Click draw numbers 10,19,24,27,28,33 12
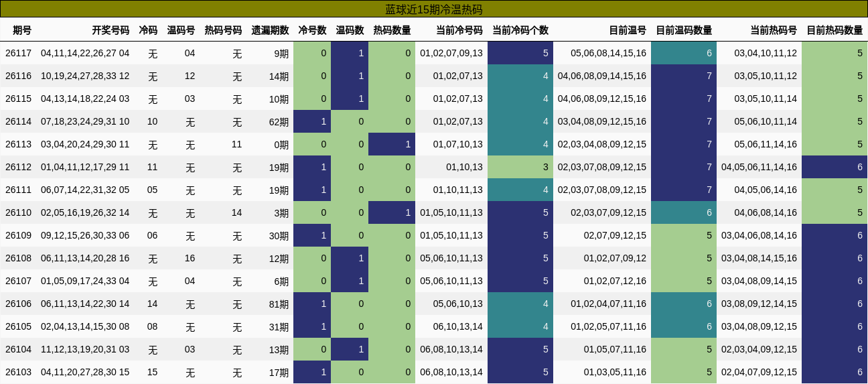This screenshot has height=384, width=868. tap(85, 76)
